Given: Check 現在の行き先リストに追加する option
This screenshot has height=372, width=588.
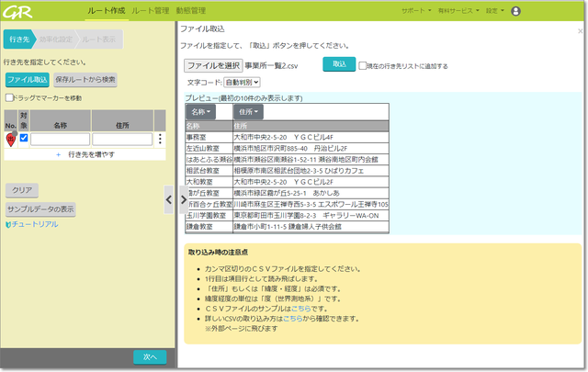Looking at the screenshot, I should point(364,66).
